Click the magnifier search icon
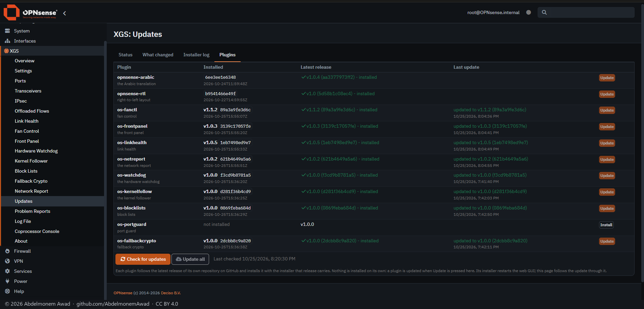Image resolution: width=644 pixels, height=309 pixels. (544, 12)
